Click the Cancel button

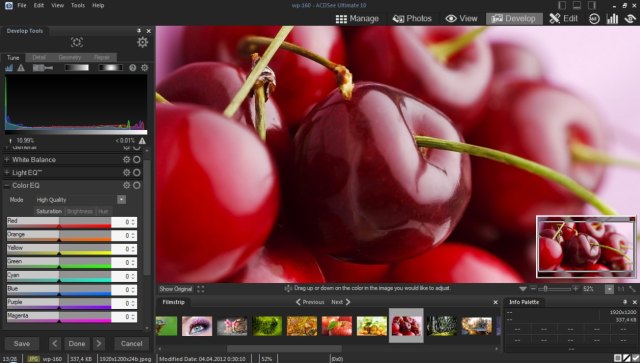(131, 344)
